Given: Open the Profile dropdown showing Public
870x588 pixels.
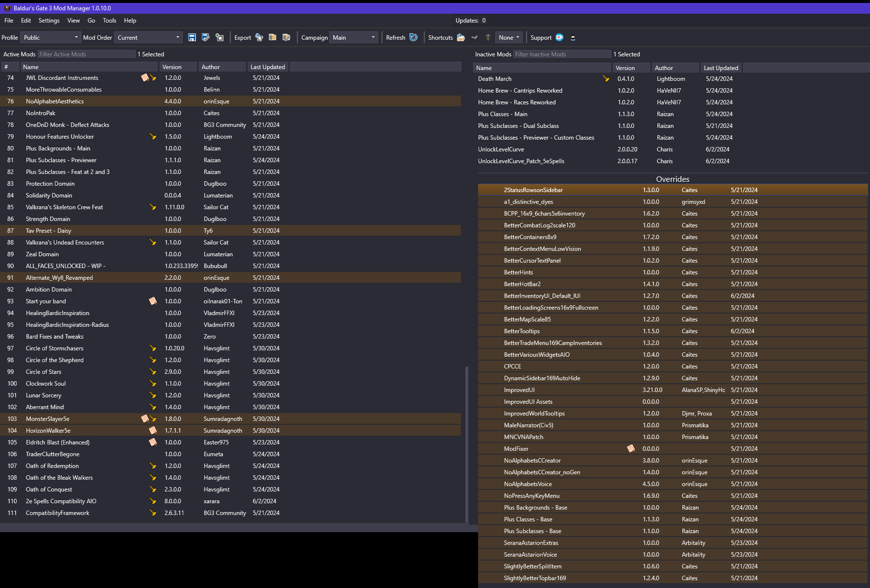Looking at the screenshot, I should pyautogui.click(x=50, y=38).
